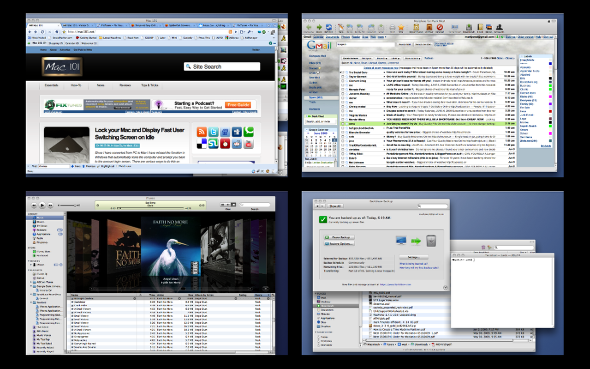Open the Lock your Mac article headline link
Viewport: 590px width, 369px height.
pyautogui.click(x=139, y=134)
